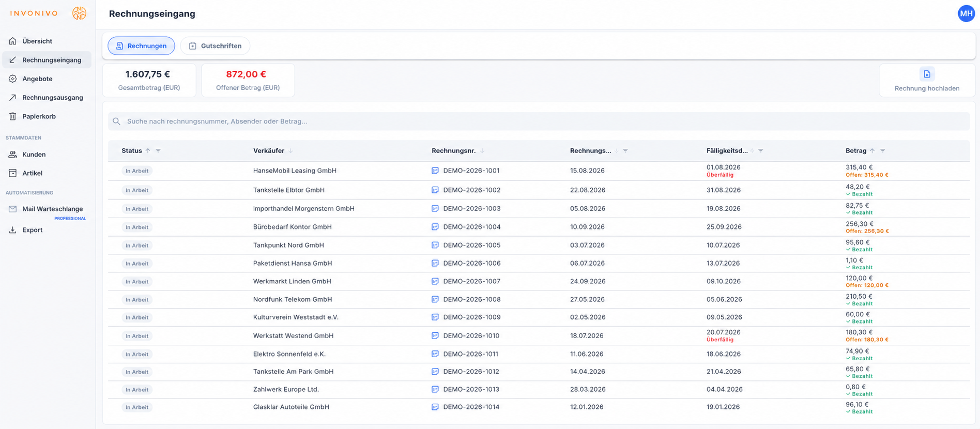Click the Invonivo logo icon
Screen dimensions: 980x429
point(79,13)
